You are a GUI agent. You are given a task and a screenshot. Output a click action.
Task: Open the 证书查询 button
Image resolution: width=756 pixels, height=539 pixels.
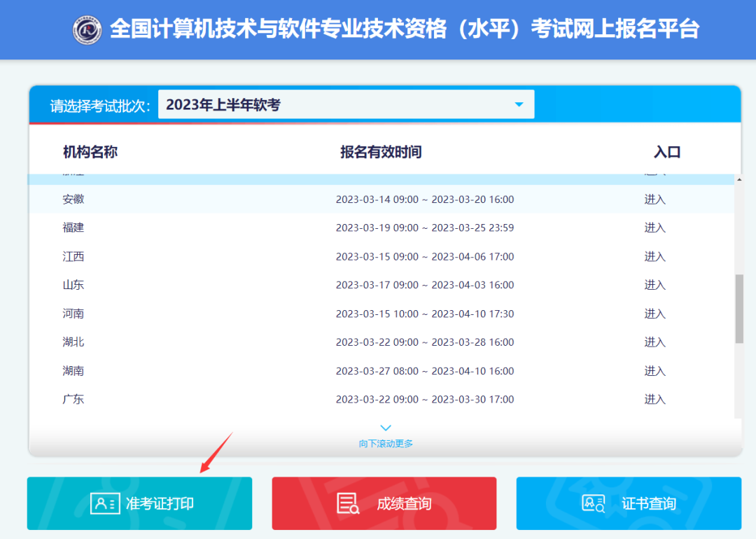click(629, 503)
